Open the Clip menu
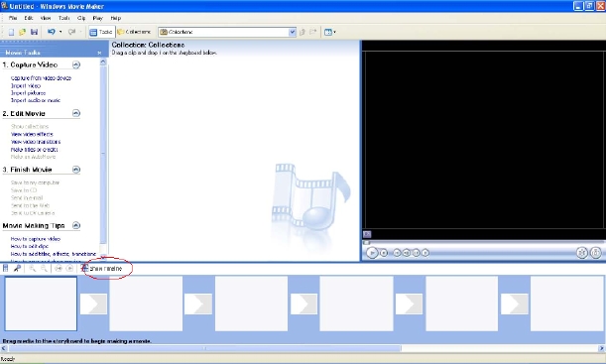 pos(81,18)
